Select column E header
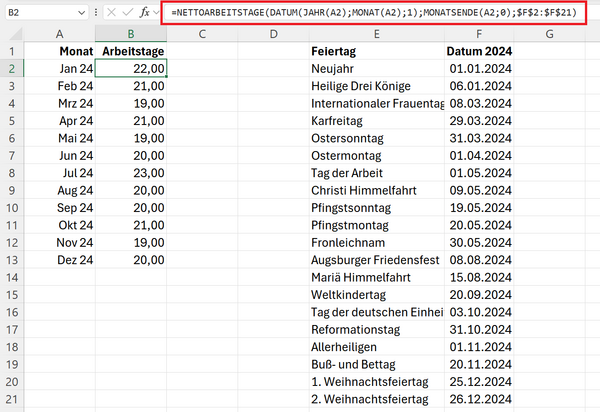This screenshot has height=412, width=600. (376, 35)
